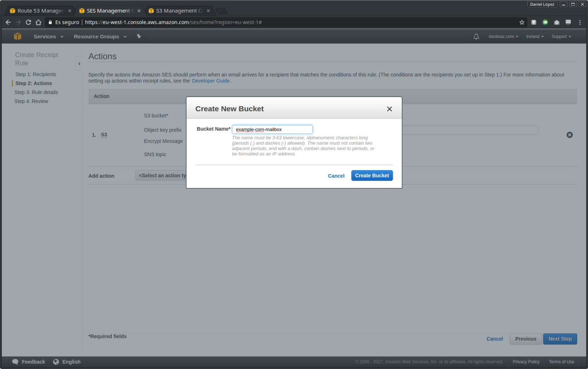Click the Create Bucket button
588x369 pixels.
pos(372,175)
